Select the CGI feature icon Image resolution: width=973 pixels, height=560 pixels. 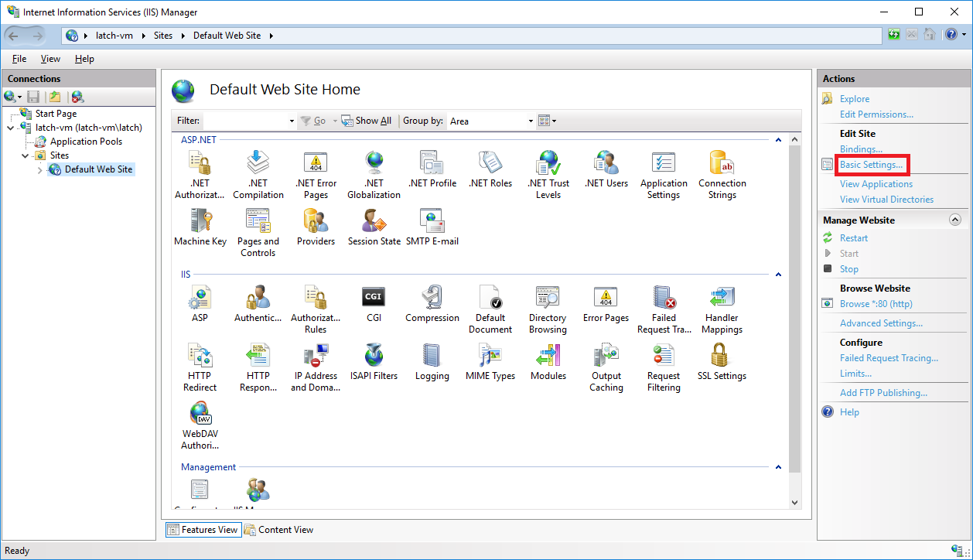tap(374, 304)
